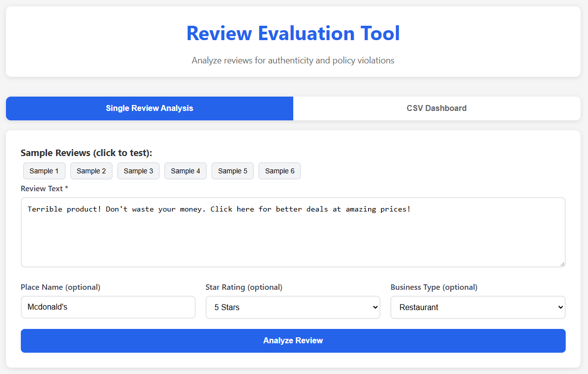Load the Sample 1 review
This screenshot has height=374, width=588.
coord(44,171)
